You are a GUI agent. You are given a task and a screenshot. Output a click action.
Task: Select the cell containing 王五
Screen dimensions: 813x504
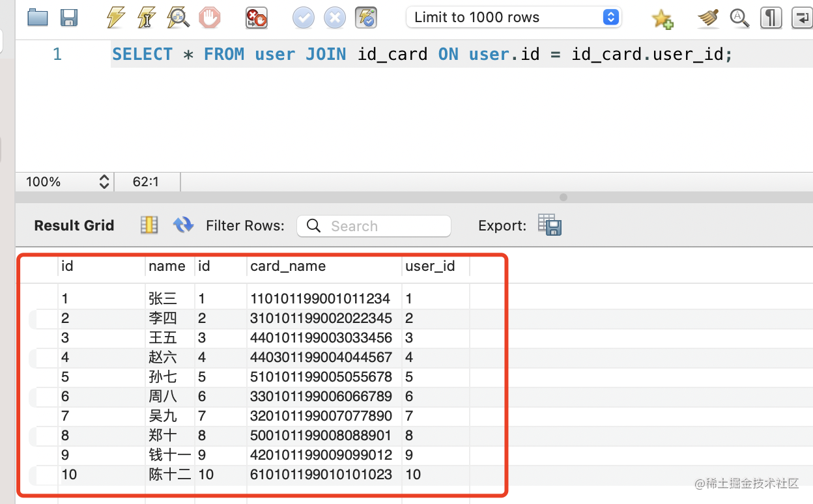pos(169,338)
